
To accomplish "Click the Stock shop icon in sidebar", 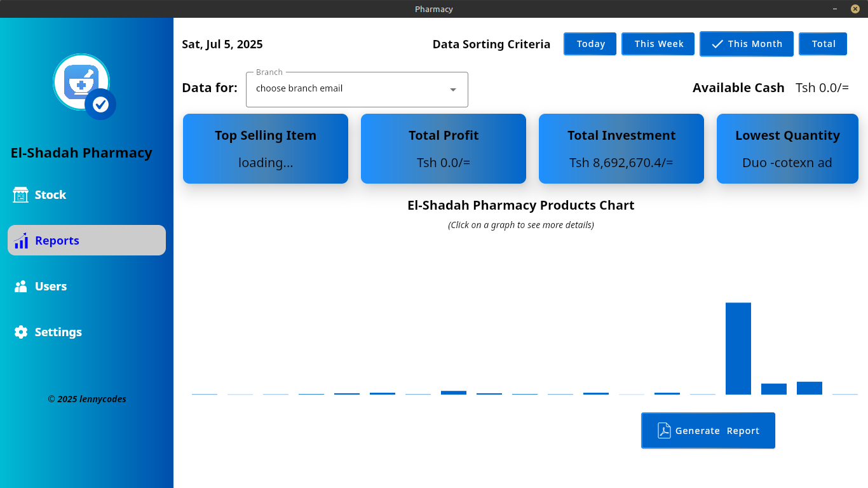I will pos(21,195).
